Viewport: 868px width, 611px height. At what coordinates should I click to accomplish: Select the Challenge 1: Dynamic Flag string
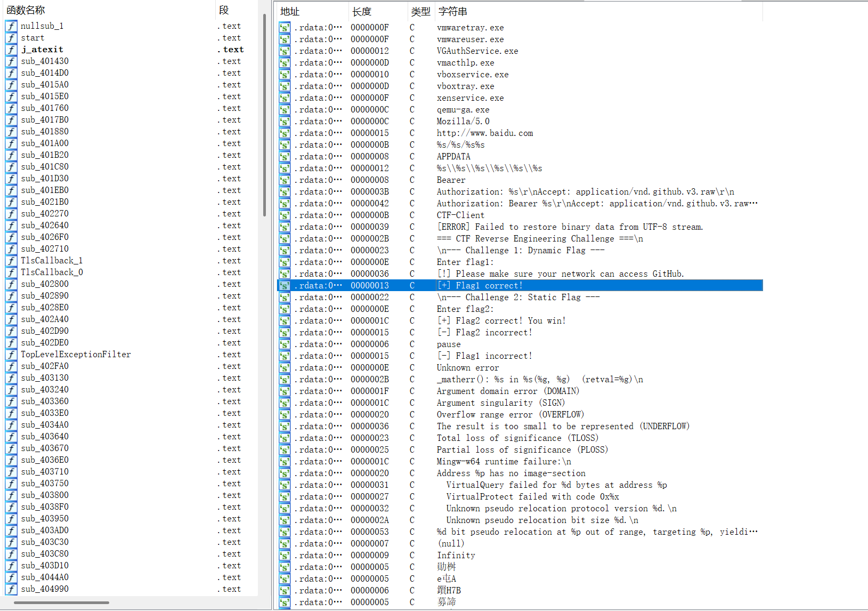point(521,251)
